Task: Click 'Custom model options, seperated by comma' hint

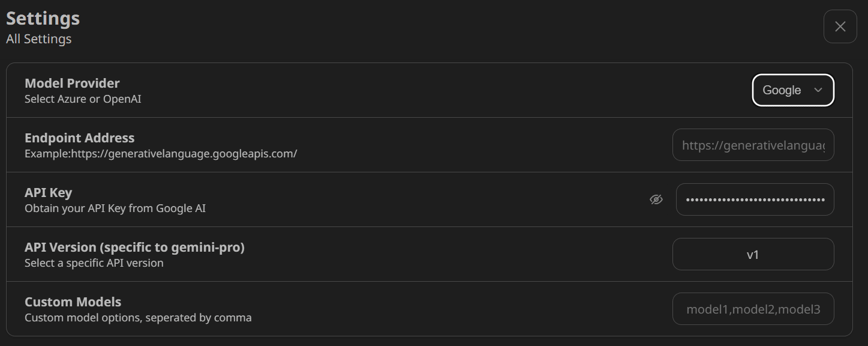Action: coord(138,318)
